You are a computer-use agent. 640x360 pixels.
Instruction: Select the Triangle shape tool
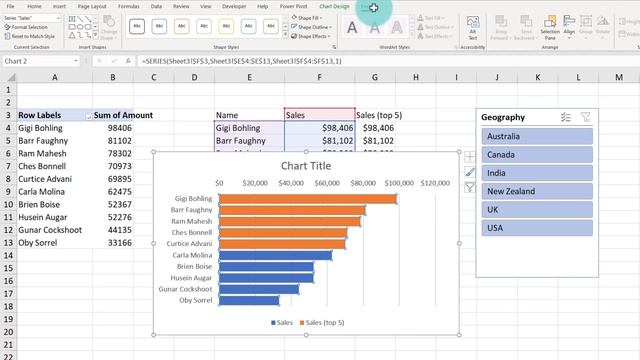72,35
